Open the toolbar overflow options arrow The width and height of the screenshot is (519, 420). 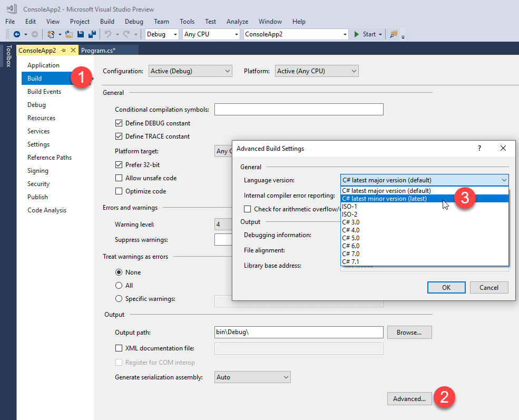(403, 37)
